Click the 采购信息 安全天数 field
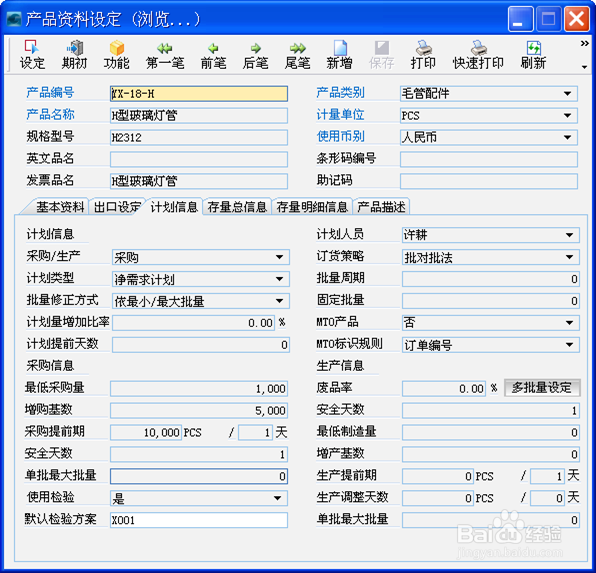 199,454
